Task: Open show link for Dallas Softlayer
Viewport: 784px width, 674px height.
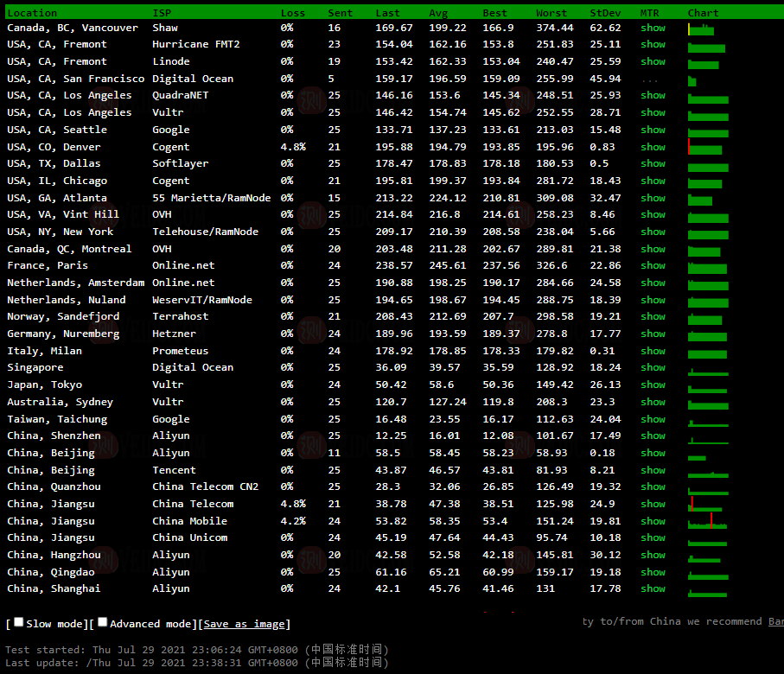Action: 653,163
